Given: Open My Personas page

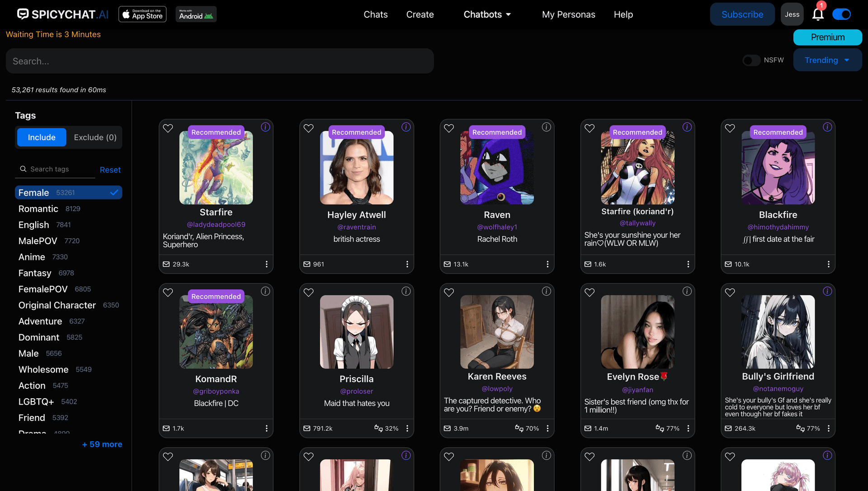Looking at the screenshot, I should pyautogui.click(x=568, y=14).
